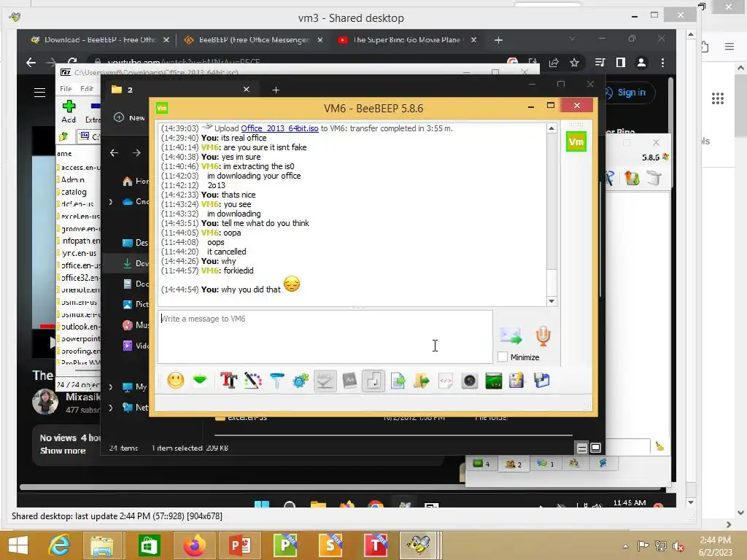Open the emoticon picker in BeeBEEP chat
747x560 pixels.
[x=176, y=381]
